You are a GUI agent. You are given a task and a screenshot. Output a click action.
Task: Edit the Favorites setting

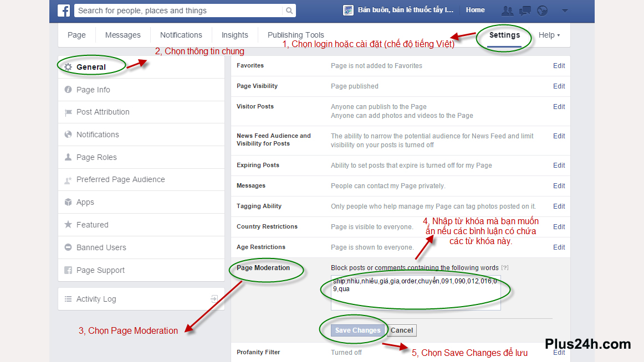(559, 66)
